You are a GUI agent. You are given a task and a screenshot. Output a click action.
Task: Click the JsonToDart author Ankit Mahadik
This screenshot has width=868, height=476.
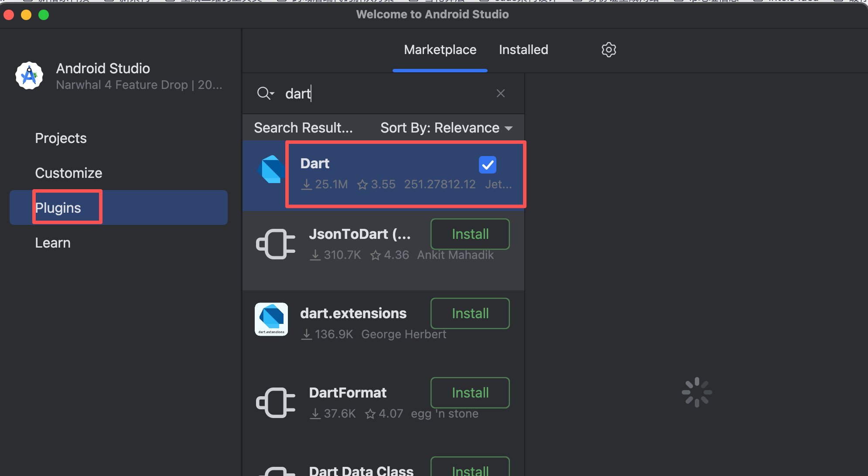pyautogui.click(x=455, y=255)
